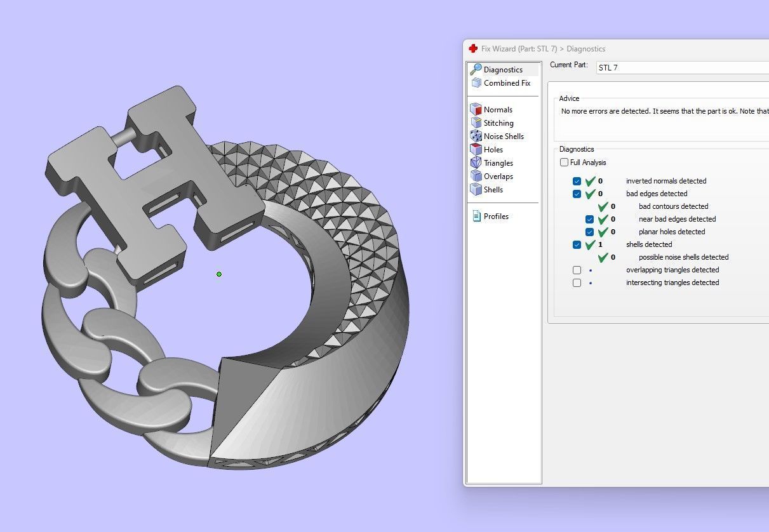Select the Holes fix page
This screenshot has height=532, width=769.
[x=487, y=149]
